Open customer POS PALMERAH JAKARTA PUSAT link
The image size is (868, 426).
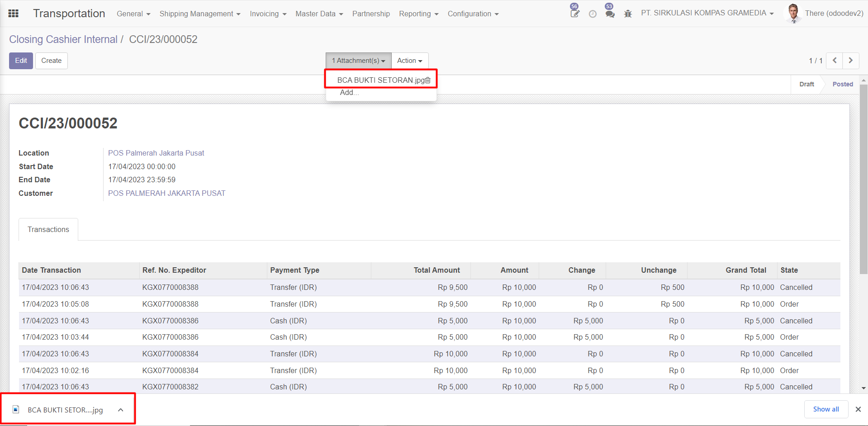click(166, 193)
